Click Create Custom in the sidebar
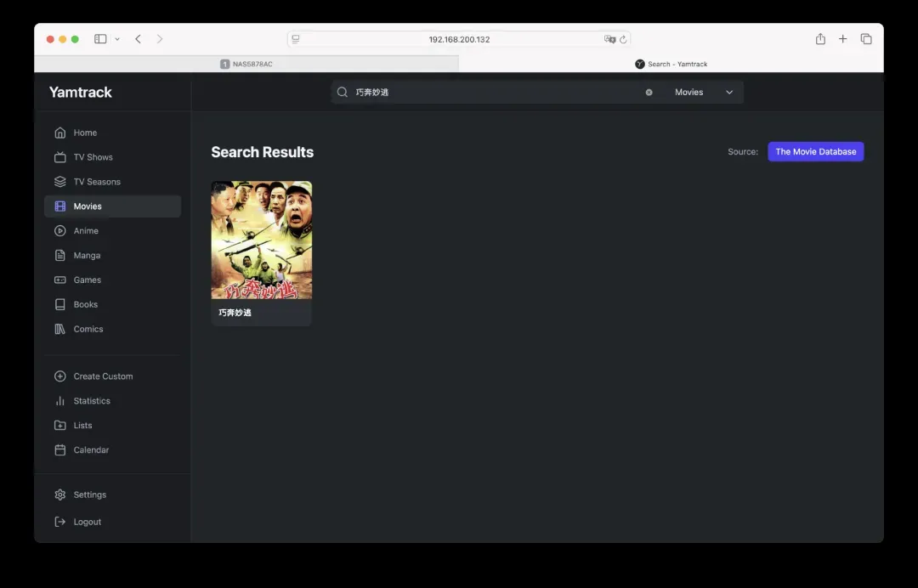The width and height of the screenshot is (918, 588). 103,376
